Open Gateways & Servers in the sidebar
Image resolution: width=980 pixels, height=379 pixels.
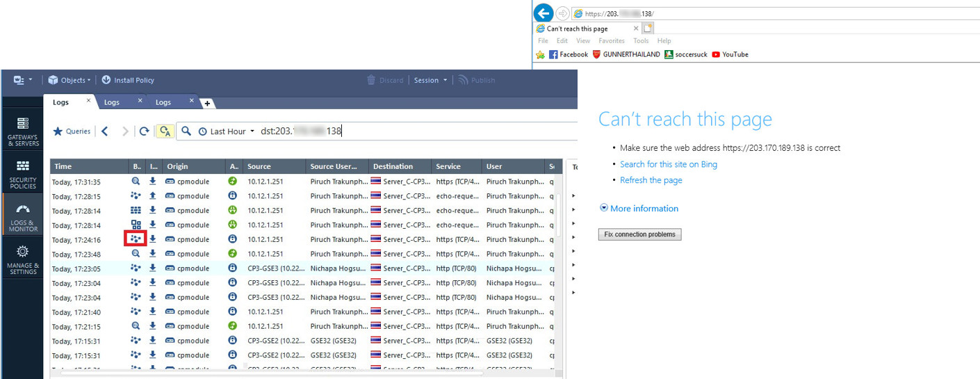pyautogui.click(x=23, y=131)
